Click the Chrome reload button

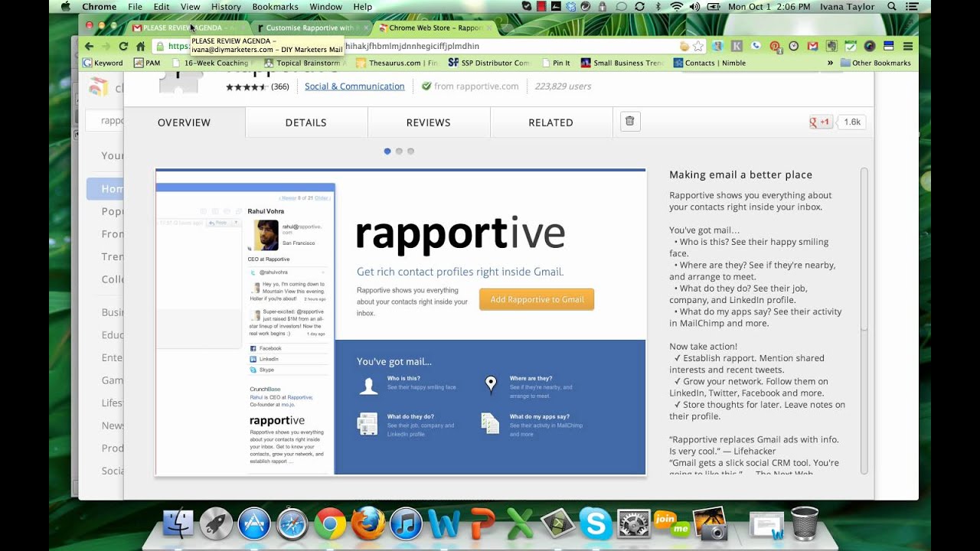tap(123, 46)
